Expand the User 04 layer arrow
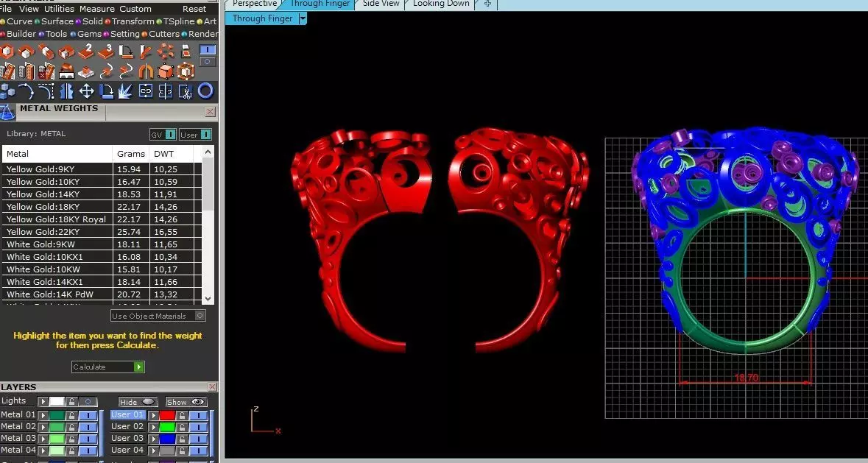Image resolution: width=868 pixels, height=463 pixels. point(153,450)
